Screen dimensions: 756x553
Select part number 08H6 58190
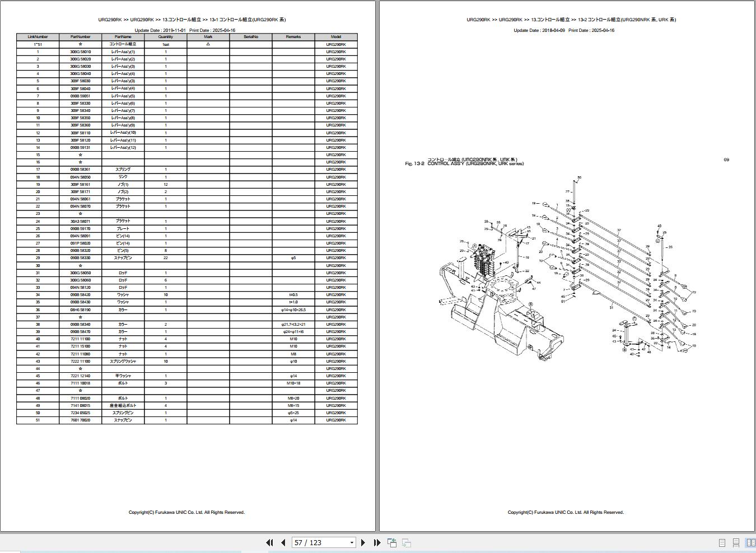point(80,310)
